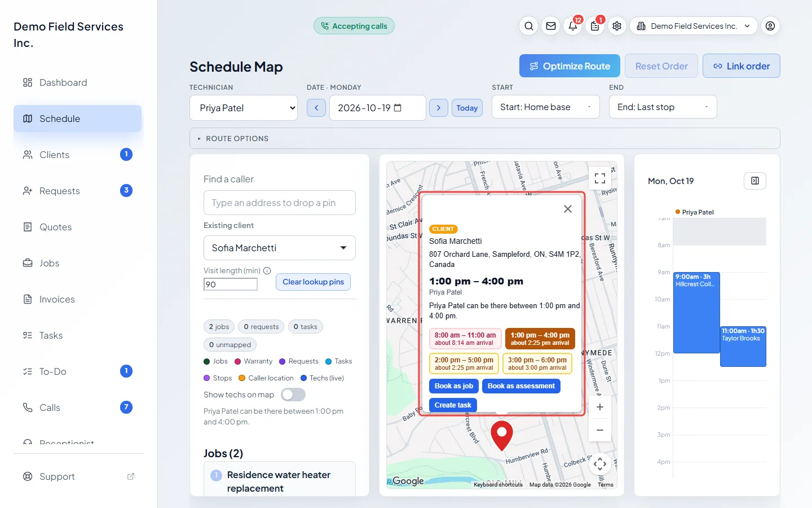Click Book as job button
Viewport: 812px width, 508px height.
[454, 386]
